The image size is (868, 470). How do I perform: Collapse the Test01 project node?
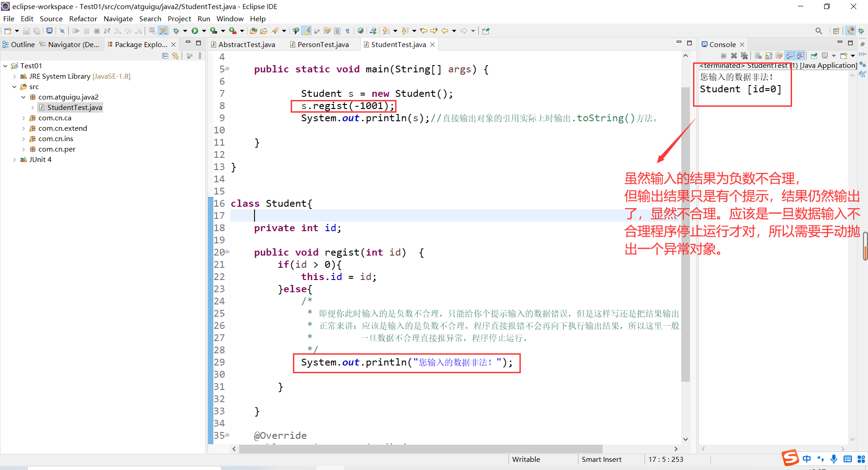tap(5, 66)
